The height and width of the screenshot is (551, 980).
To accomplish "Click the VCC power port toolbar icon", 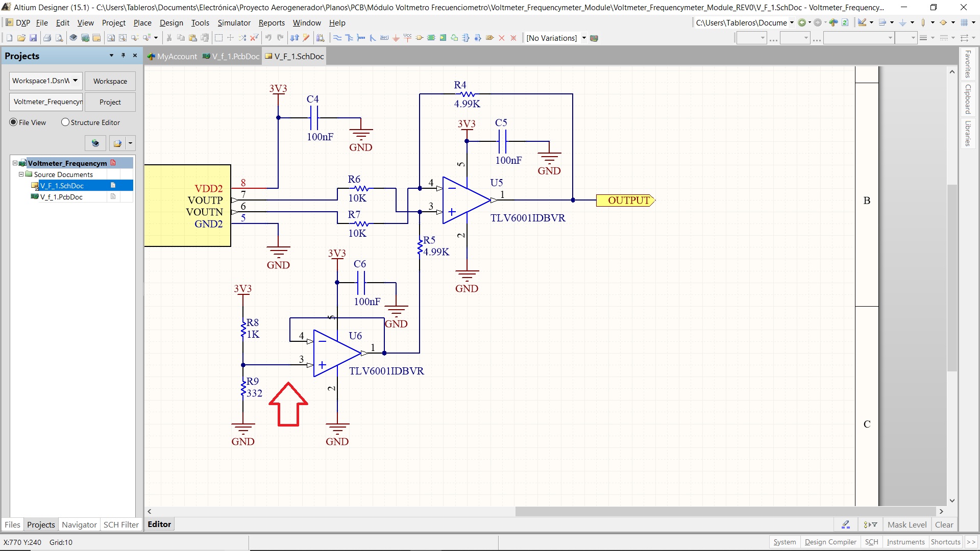I will [x=407, y=38].
